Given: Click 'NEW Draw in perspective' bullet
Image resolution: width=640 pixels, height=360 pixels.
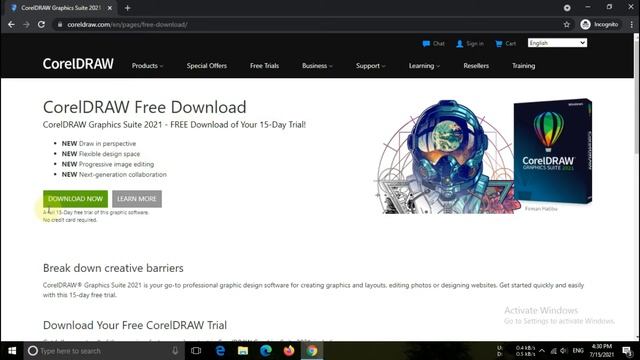Looking at the screenshot, I should click(99, 144).
